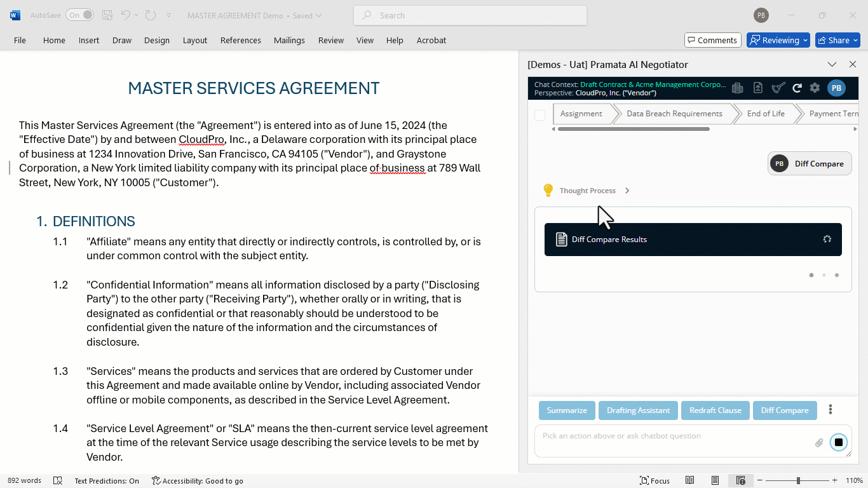Go to the Review ribbon tab
868x488 pixels.
331,40
